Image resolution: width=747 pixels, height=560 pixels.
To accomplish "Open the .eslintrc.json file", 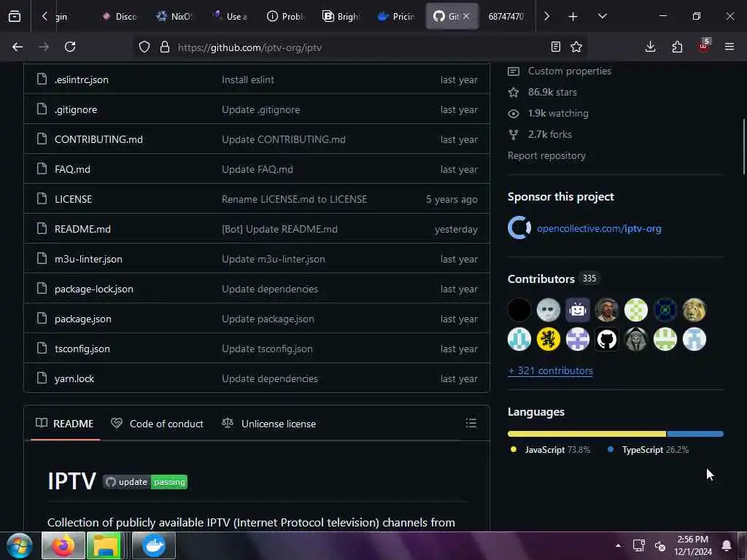I will point(82,79).
